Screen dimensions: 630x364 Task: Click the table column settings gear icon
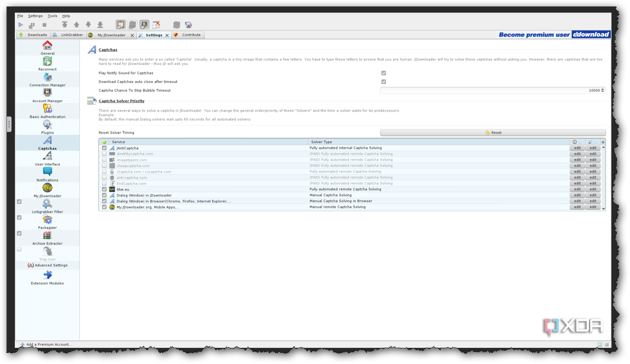[603, 142]
